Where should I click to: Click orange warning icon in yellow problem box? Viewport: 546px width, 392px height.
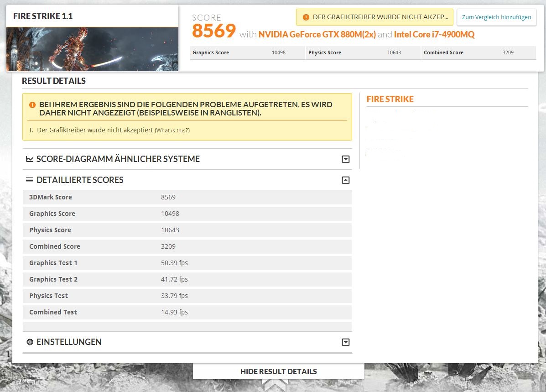[32, 105]
